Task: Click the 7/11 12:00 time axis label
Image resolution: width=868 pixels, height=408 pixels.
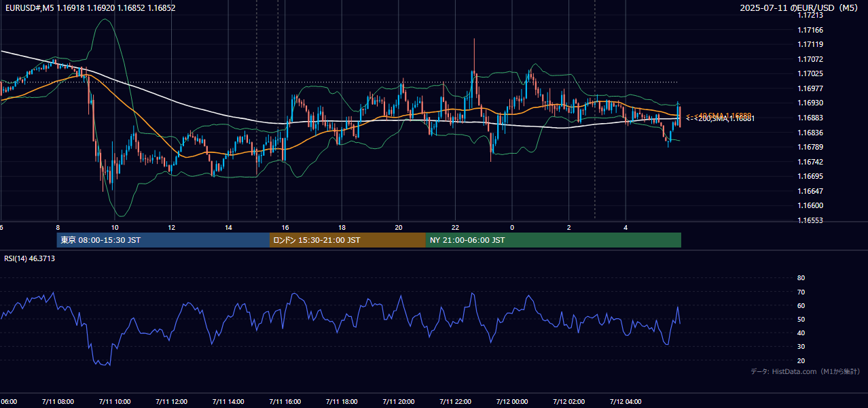Action: pyautogui.click(x=172, y=402)
